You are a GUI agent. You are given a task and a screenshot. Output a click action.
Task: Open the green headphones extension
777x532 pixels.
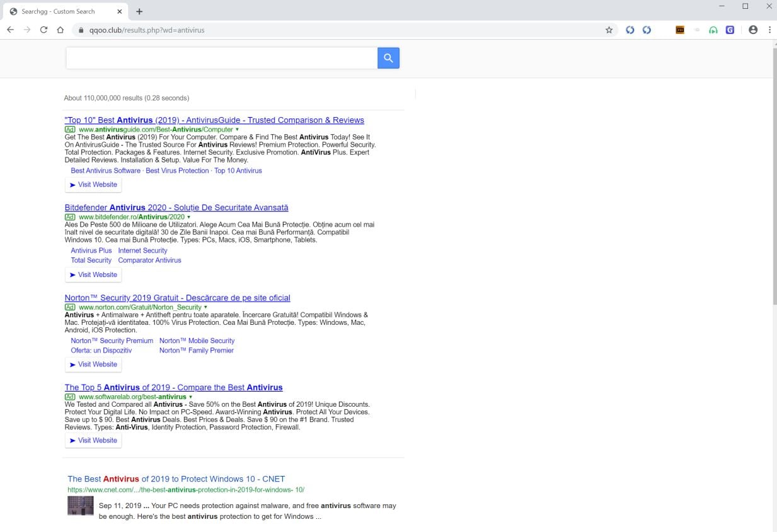click(x=713, y=30)
